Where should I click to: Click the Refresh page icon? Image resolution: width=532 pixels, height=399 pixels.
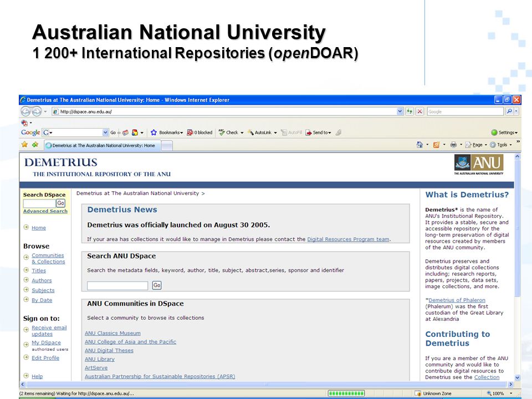coord(410,111)
